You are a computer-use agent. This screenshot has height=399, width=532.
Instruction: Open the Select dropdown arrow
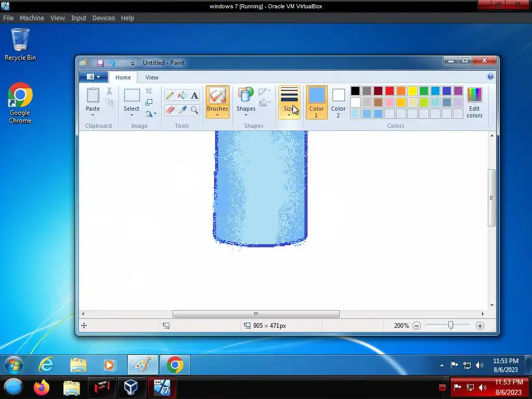coord(131,115)
